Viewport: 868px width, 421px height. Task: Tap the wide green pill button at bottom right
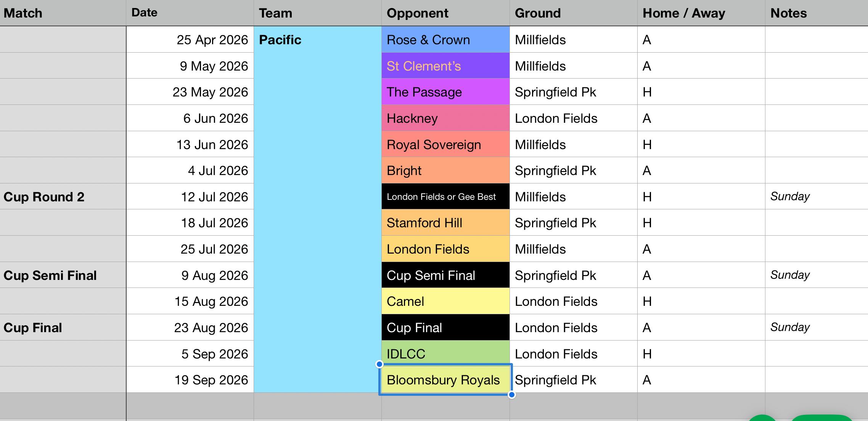[822, 418]
